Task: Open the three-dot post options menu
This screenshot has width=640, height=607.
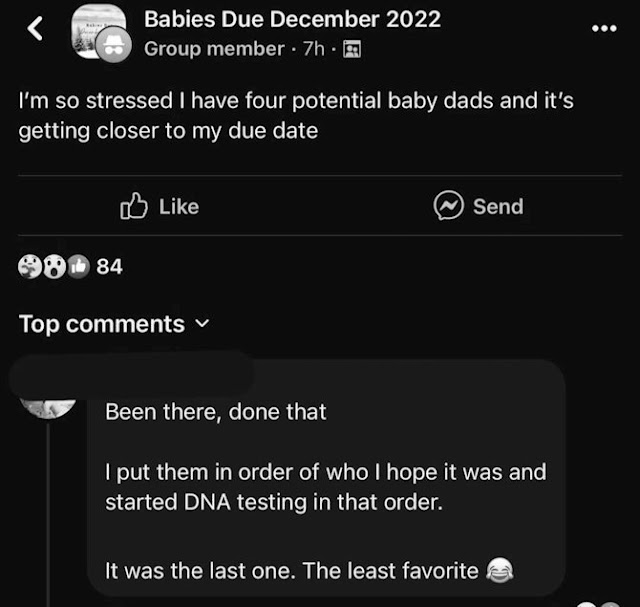Action: coord(604,28)
